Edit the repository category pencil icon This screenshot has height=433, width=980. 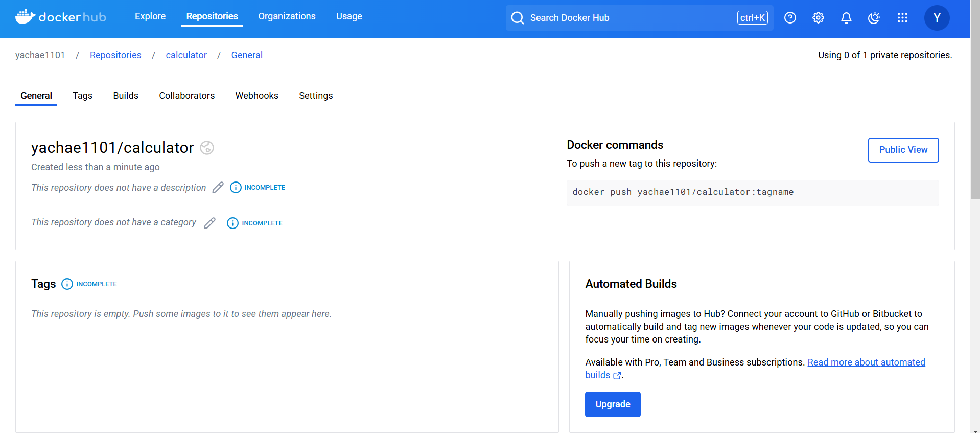click(210, 223)
